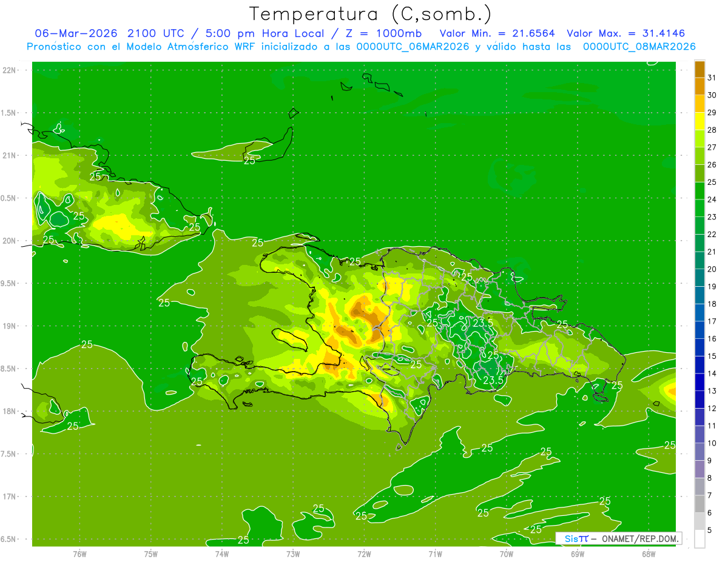Click the "69W" longitude label
728x562 pixels.
point(578,554)
